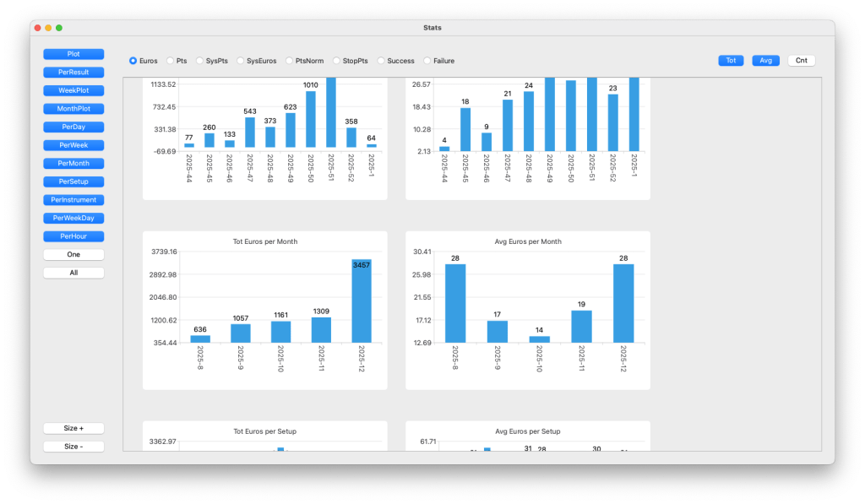Click the Plot button in sidebar

pos(73,54)
